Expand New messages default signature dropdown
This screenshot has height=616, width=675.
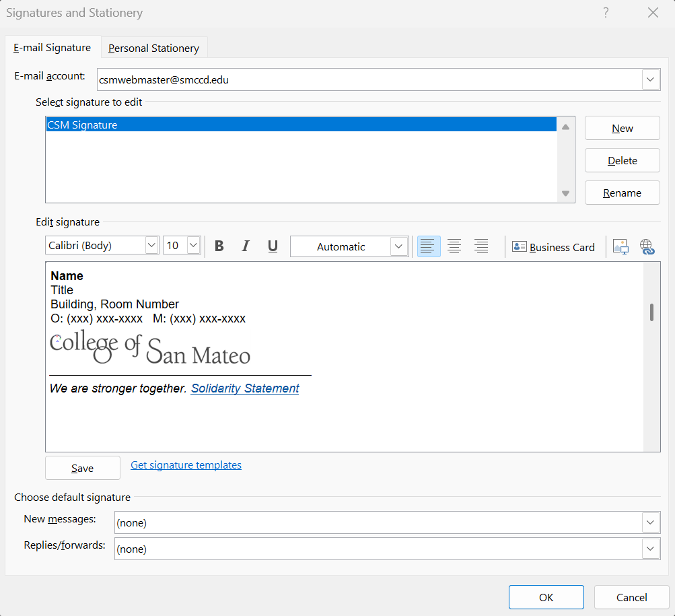pos(650,522)
